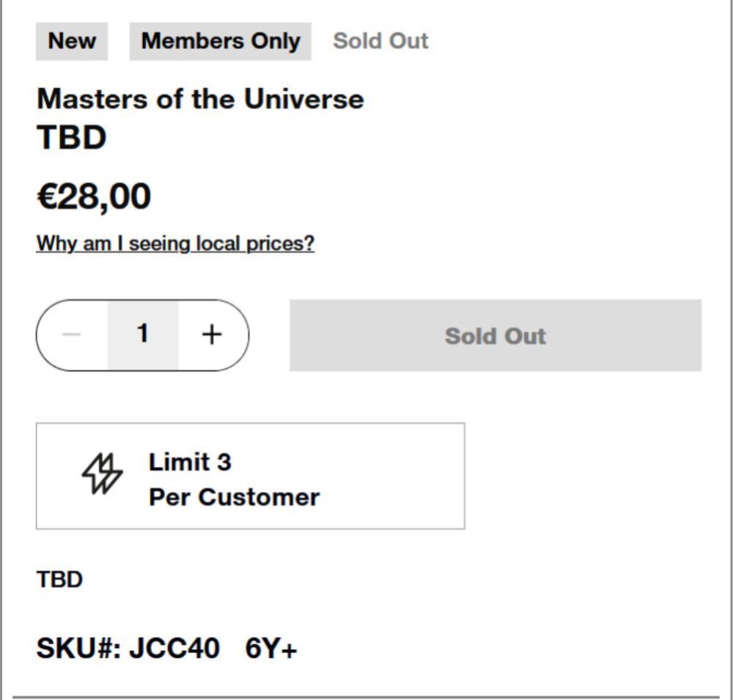Click the €28,00 price
Viewport: 733px width, 700px height.
[x=94, y=197]
